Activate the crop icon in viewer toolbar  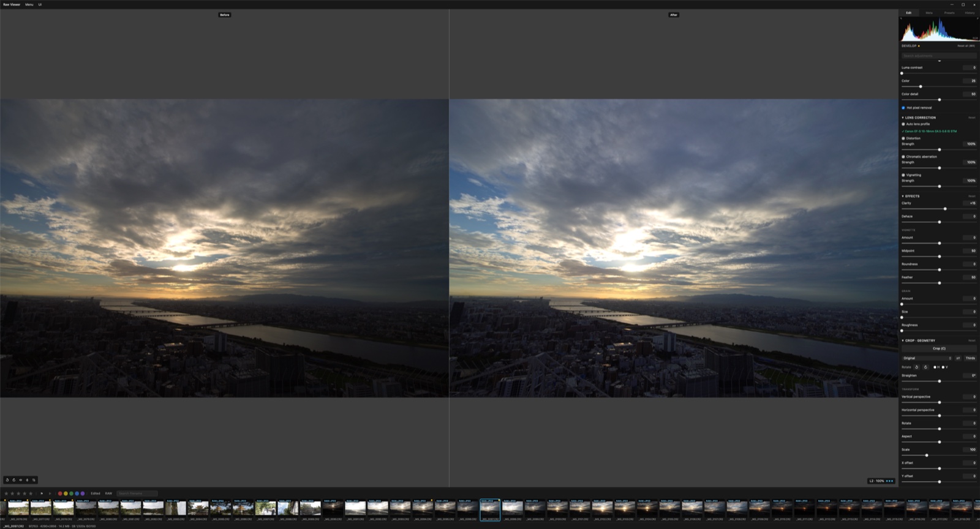pyautogui.click(x=34, y=480)
